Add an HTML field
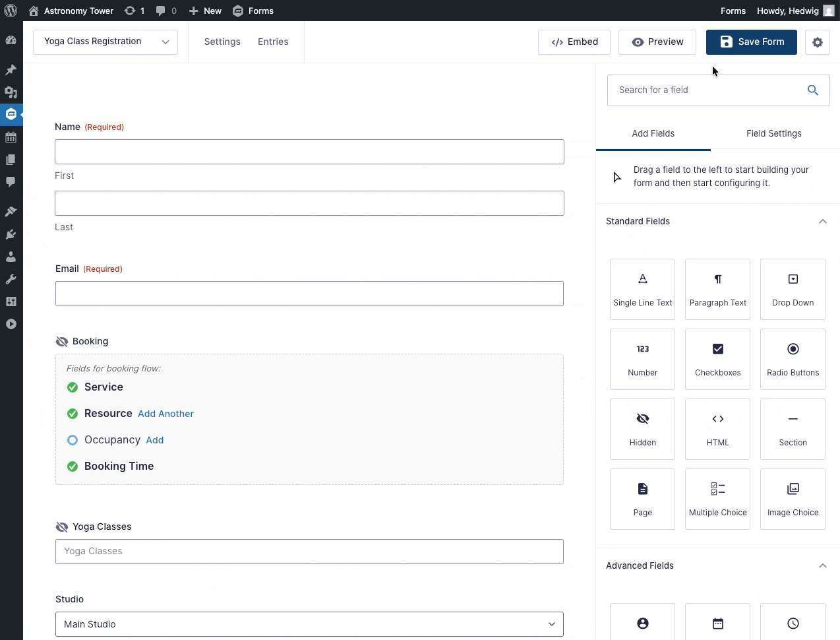 tap(717, 429)
